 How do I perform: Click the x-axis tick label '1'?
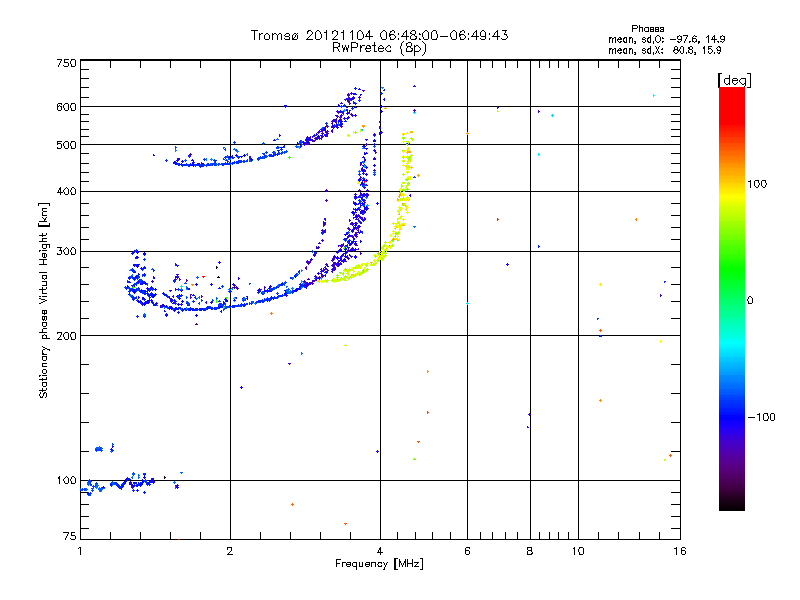(80, 551)
